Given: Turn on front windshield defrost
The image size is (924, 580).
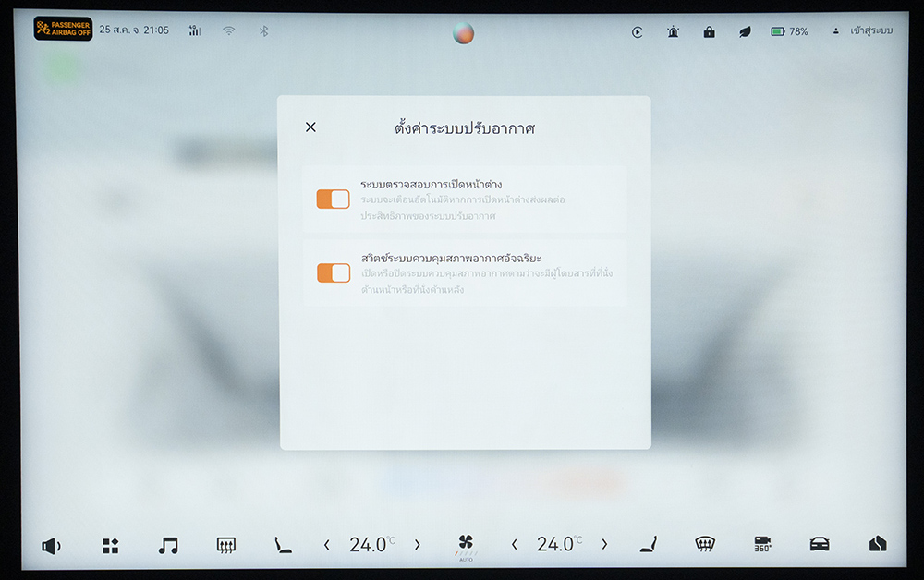Looking at the screenshot, I should click(x=705, y=545).
